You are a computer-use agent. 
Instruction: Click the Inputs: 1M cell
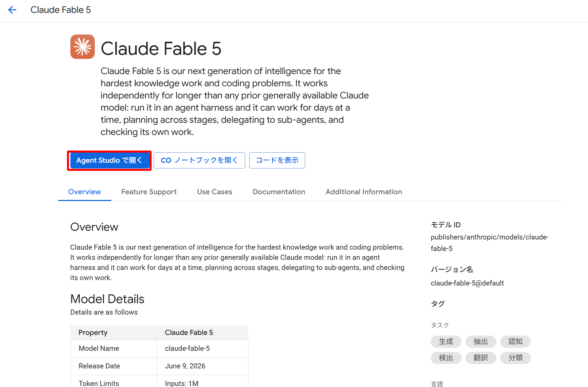[202, 382]
